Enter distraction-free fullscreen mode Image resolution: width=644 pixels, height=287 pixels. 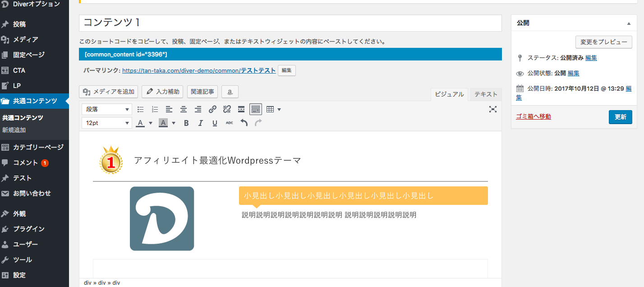pyautogui.click(x=493, y=109)
